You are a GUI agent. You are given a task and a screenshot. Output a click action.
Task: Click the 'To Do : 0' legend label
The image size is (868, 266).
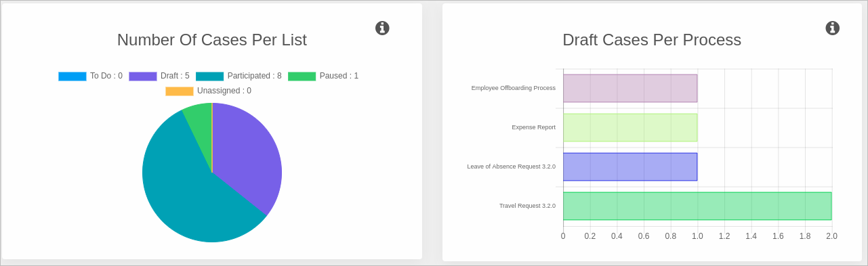point(106,76)
